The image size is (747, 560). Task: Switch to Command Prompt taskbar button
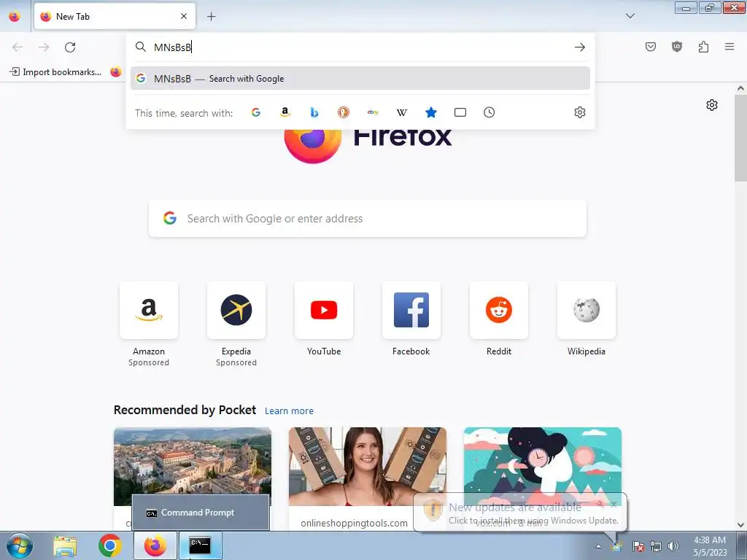pos(200,545)
